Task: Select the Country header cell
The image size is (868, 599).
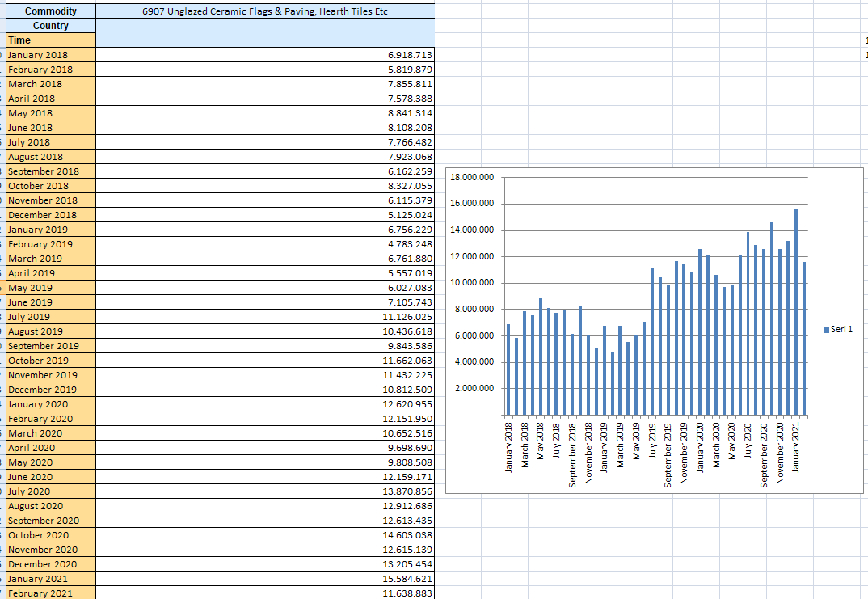Action: coord(51,26)
